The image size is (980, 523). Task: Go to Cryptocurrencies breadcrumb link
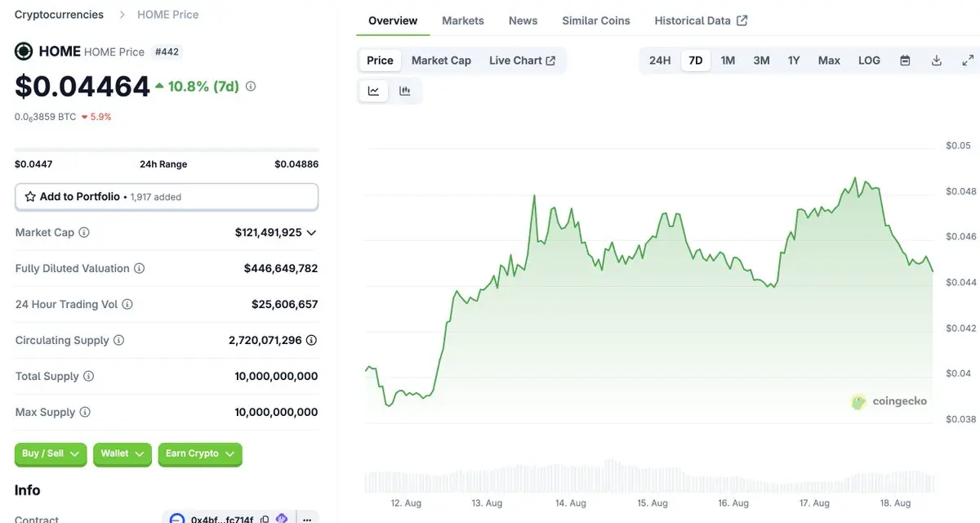coord(59,15)
